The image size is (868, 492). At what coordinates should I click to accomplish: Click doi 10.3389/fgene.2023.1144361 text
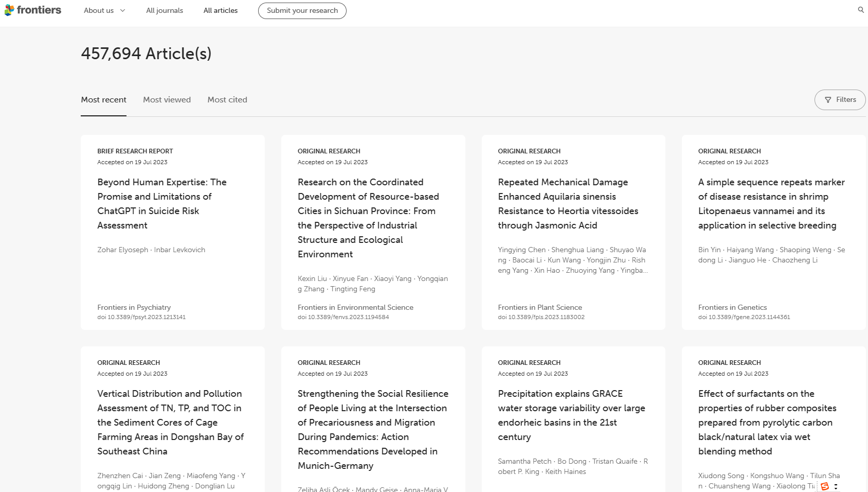[x=744, y=317]
